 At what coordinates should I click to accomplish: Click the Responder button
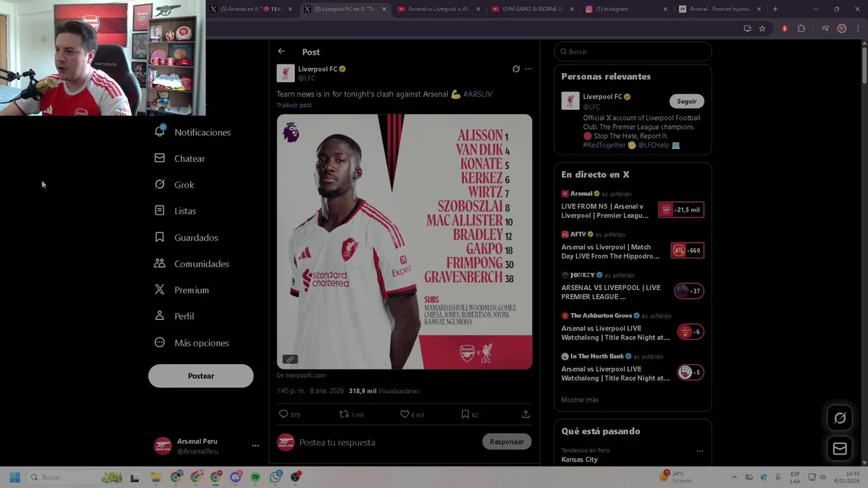pos(507,442)
